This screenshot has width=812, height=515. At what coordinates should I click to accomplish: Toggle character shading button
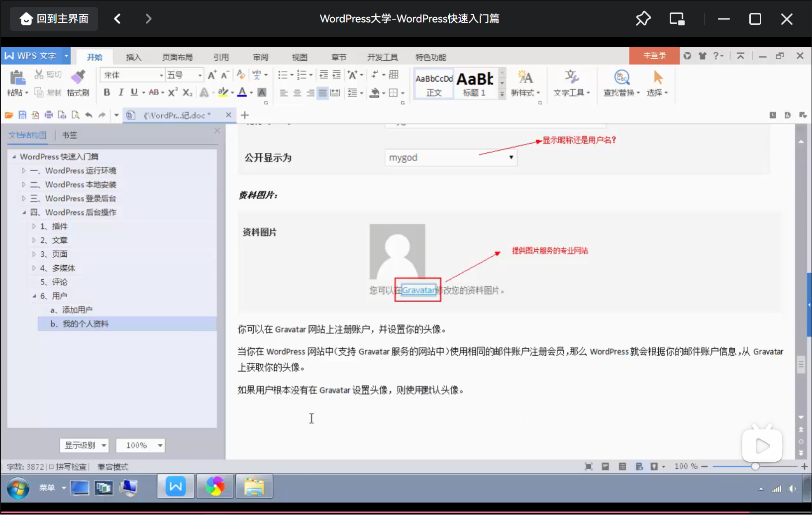coord(262,93)
